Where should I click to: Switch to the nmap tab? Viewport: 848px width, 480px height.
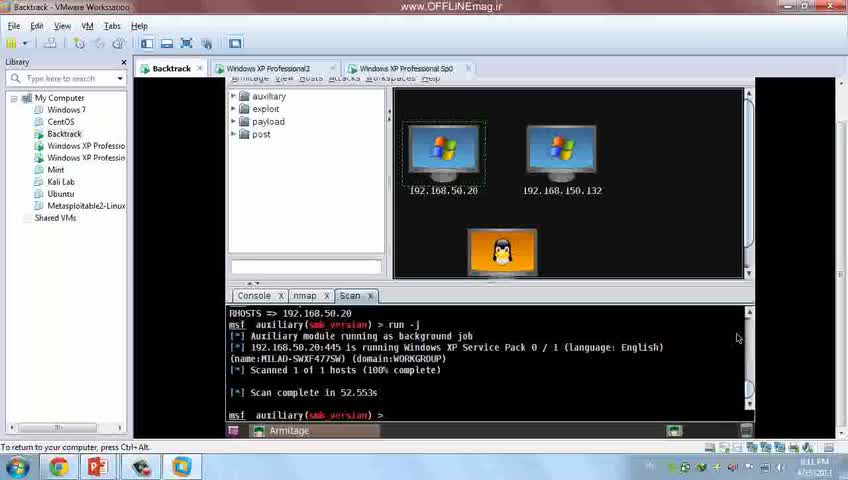(x=305, y=296)
